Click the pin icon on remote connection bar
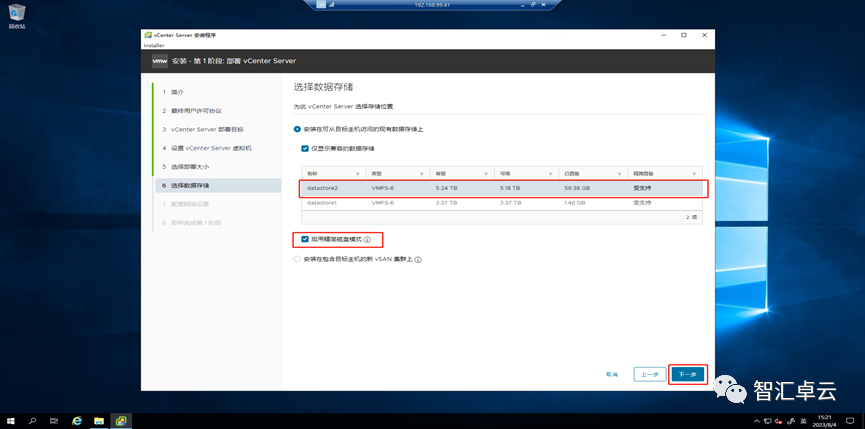This screenshot has height=429, width=865. [x=322, y=4]
